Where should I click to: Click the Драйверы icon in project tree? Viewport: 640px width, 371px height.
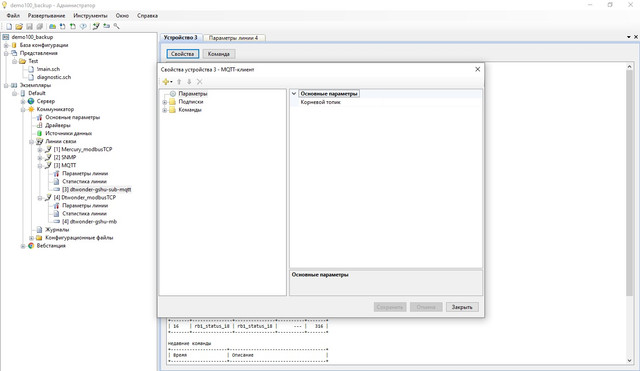tap(40, 125)
